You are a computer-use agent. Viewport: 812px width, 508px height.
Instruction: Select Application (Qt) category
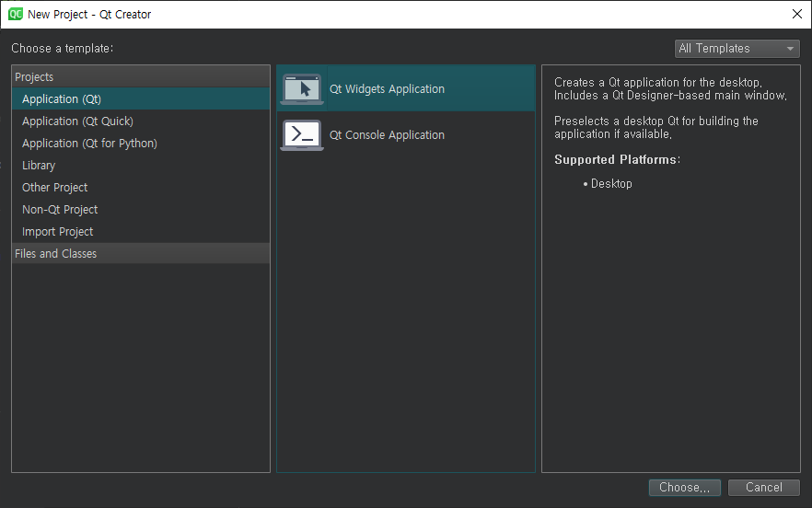point(140,98)
